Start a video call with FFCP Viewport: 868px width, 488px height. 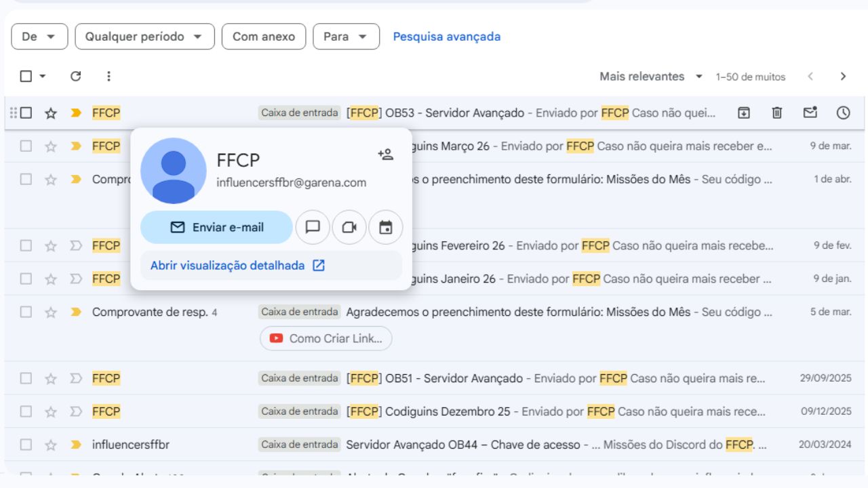[349, 227]
